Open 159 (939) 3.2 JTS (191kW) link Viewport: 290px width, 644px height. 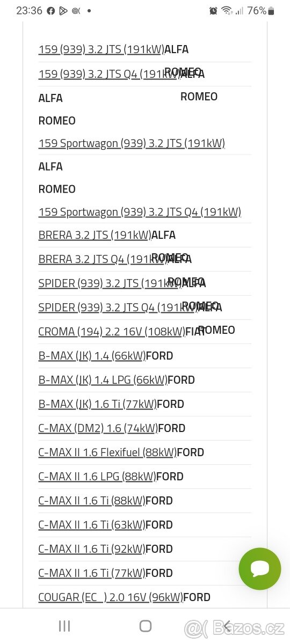[102, 49]
